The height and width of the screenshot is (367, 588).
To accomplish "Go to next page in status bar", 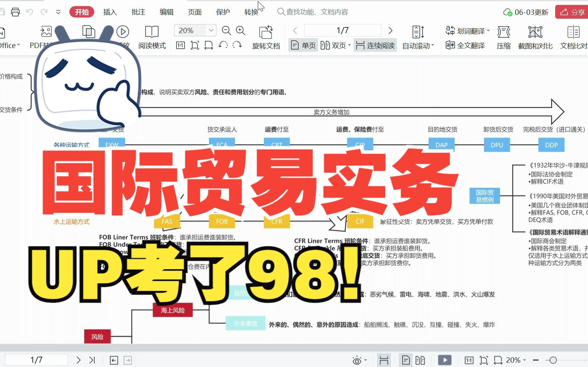I will pyautogui.click(x=78, y=360).
